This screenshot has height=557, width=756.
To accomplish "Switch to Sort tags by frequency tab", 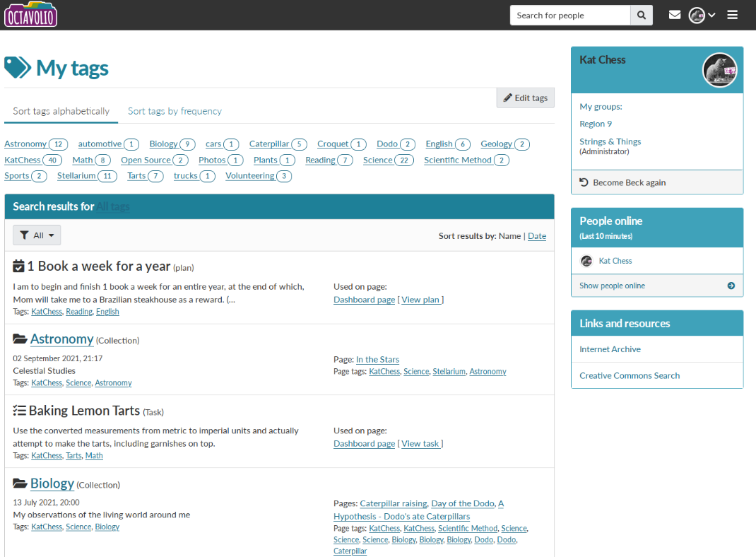I will (175, 111).
